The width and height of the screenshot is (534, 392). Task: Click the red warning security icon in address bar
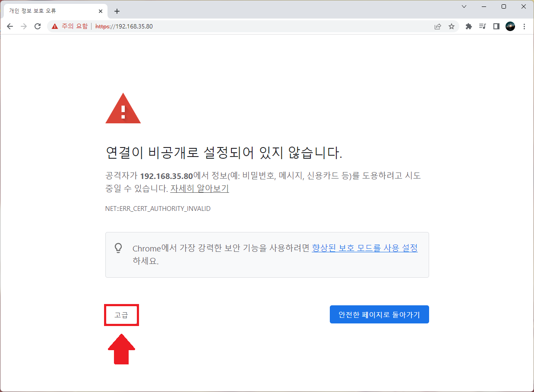(54, 26)
